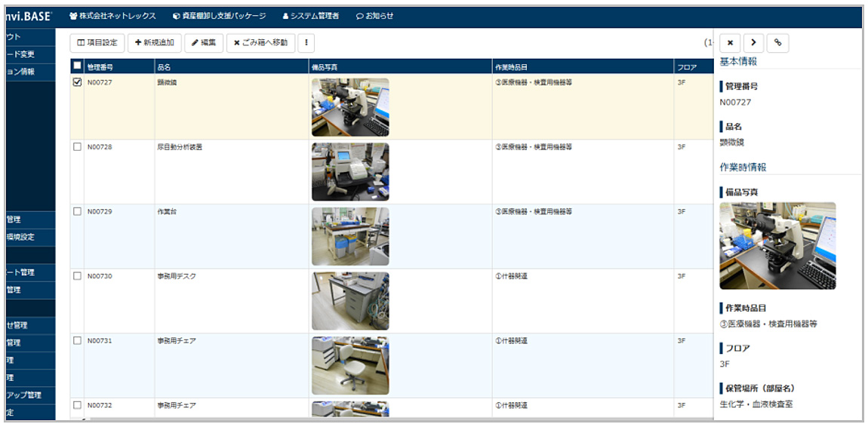Open the chair photo in row N00731

pyautogui.click(x=350, y=366)
